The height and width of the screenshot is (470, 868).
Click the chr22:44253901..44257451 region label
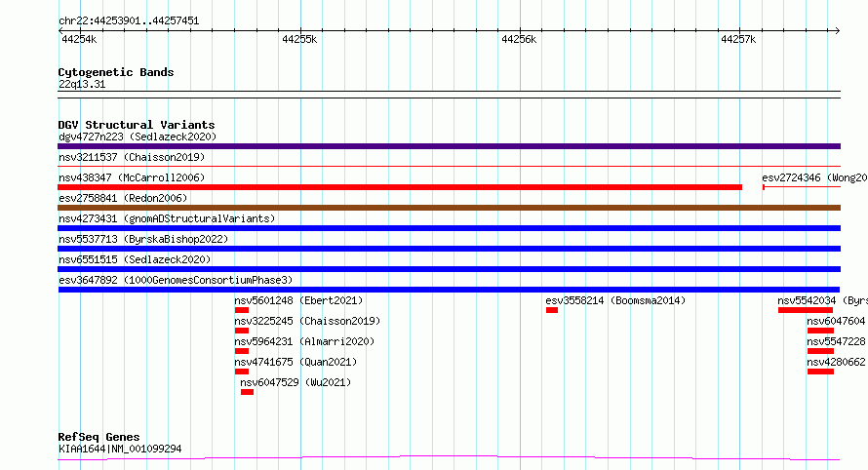point(129,21)
